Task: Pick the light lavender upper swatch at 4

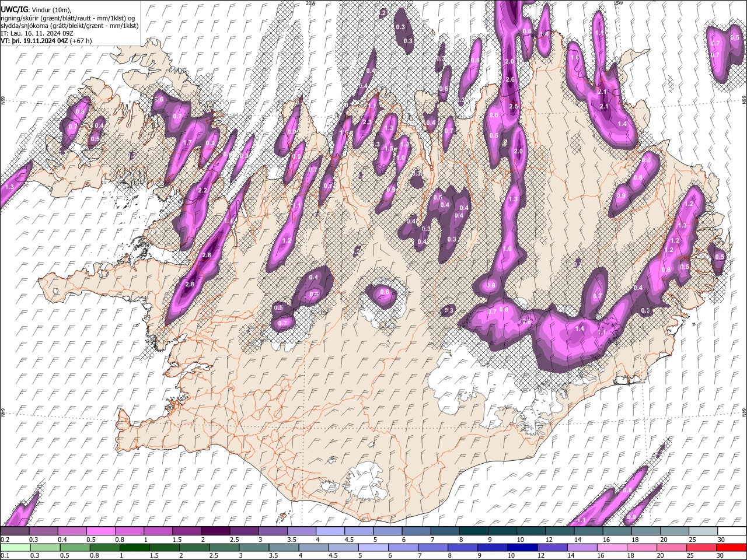Action: (x=330, y=531)
